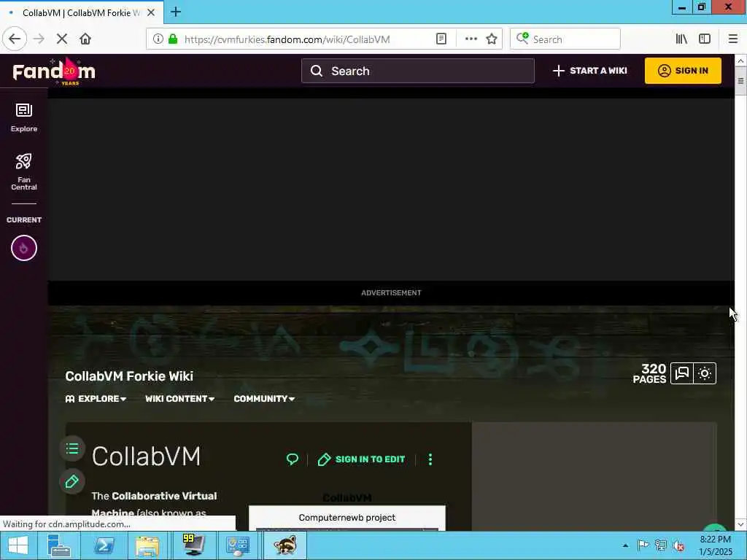Open the Firefox home page
This screenshot has width=747, height=560.
click(x=85, y=39)
